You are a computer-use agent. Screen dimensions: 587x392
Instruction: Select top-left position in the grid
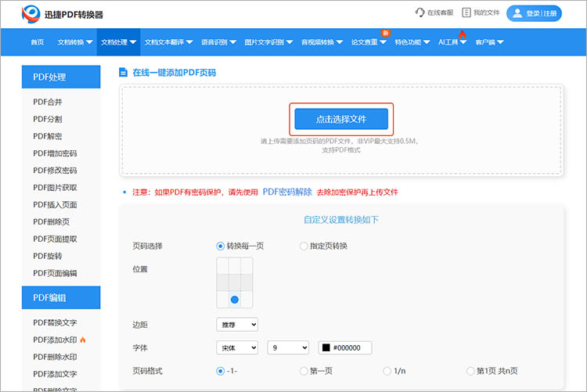coord(223,265)
